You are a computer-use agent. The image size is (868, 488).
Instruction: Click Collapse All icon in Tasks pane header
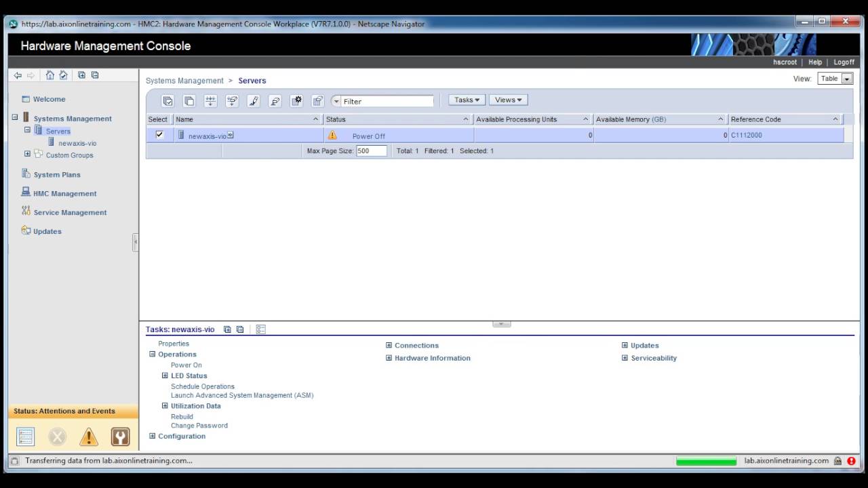(x=240, y=329)
